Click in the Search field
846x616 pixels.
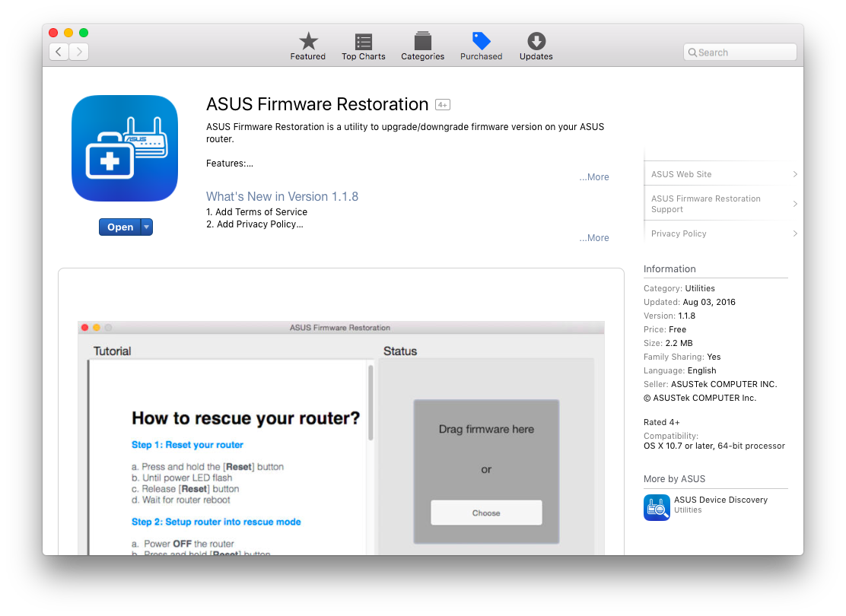(x=739, y=52)
